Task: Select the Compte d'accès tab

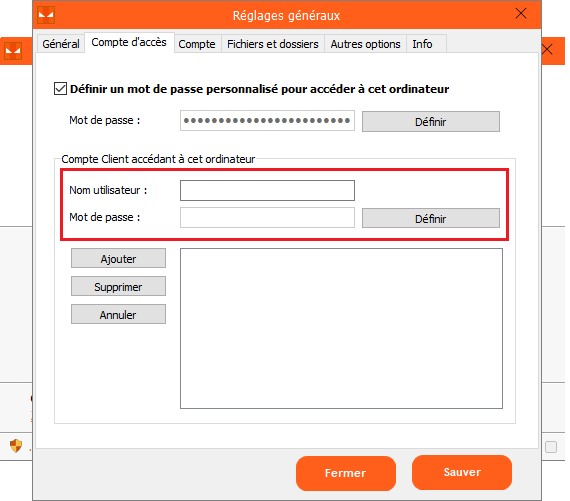Action: (129, 43)
